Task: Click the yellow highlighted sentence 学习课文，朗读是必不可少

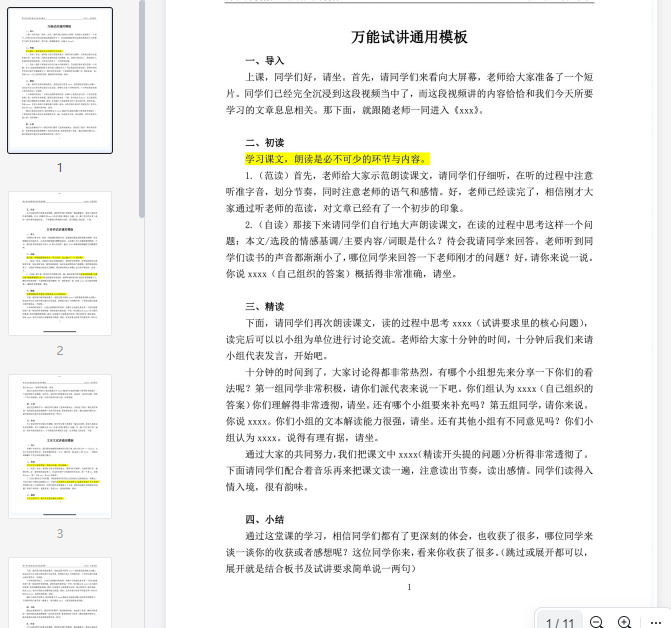Action: coord(337,159)
